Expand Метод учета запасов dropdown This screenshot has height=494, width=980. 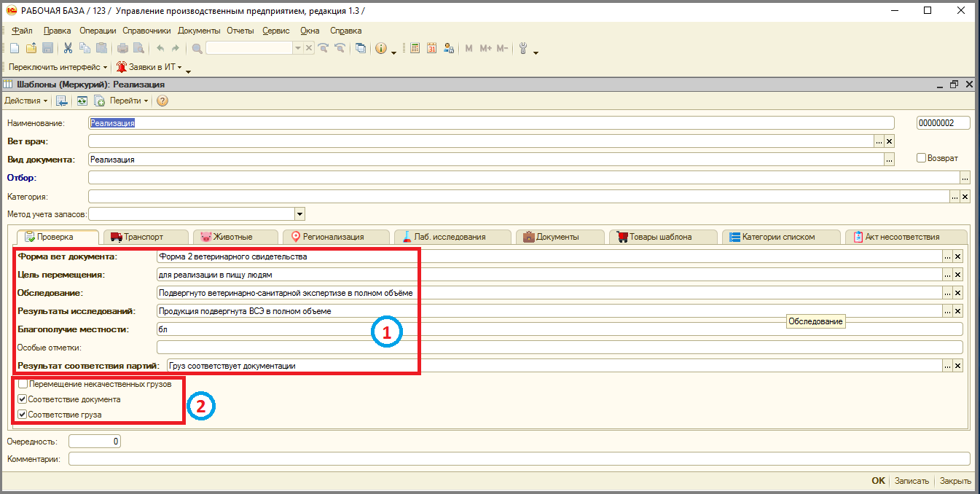point(299,214)
